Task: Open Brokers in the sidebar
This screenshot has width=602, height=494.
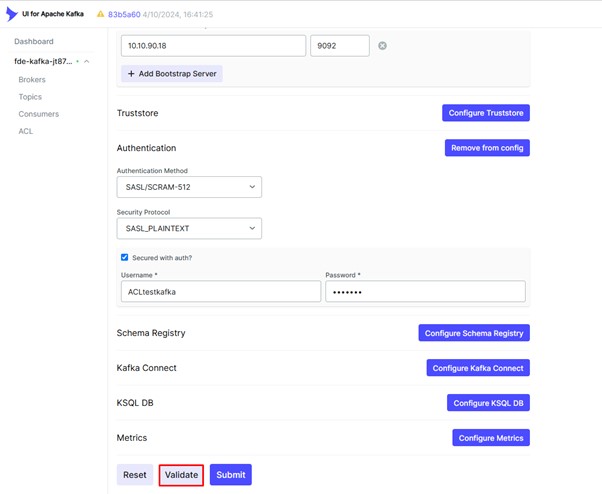Action: pos(32,79)
